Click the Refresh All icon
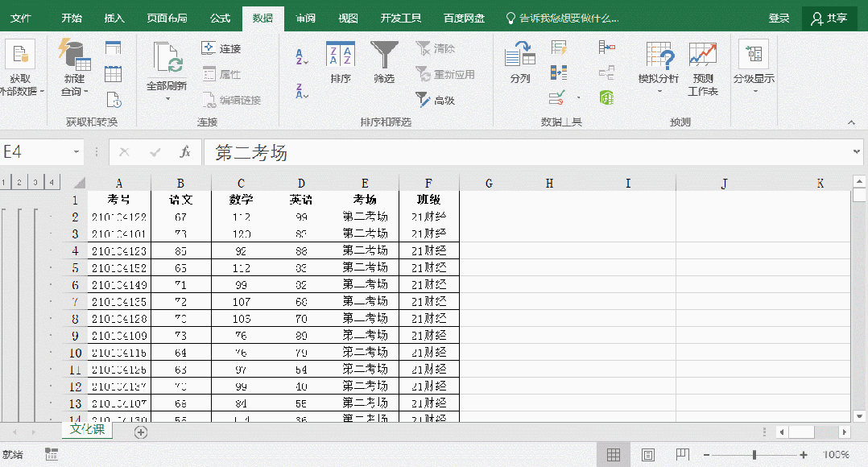The image size is (868, 467). (x=167, y=58)
